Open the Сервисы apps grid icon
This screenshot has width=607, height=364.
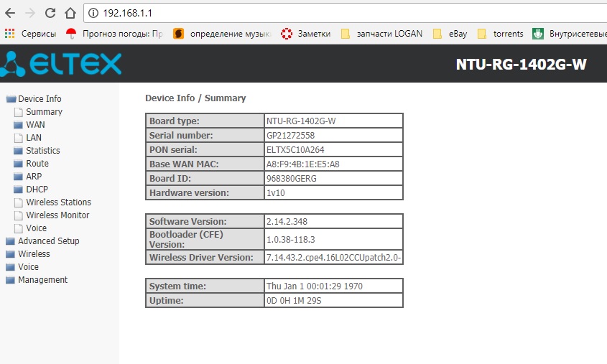[9, 34]
